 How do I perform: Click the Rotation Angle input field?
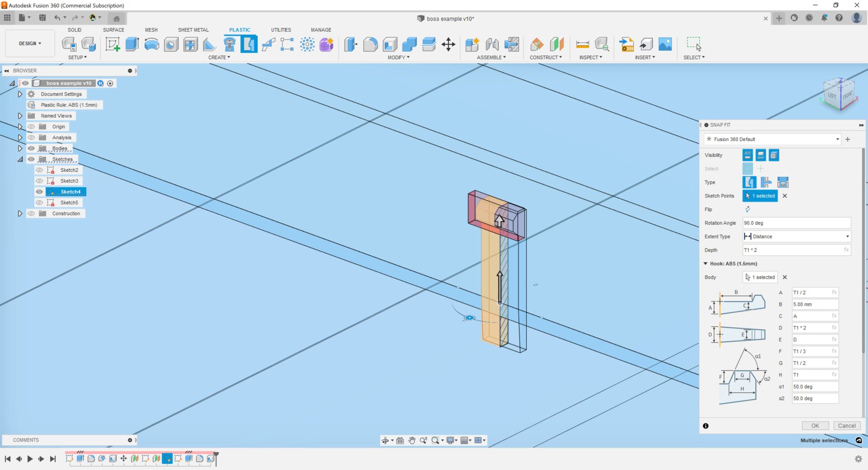[x=796, y=223]
